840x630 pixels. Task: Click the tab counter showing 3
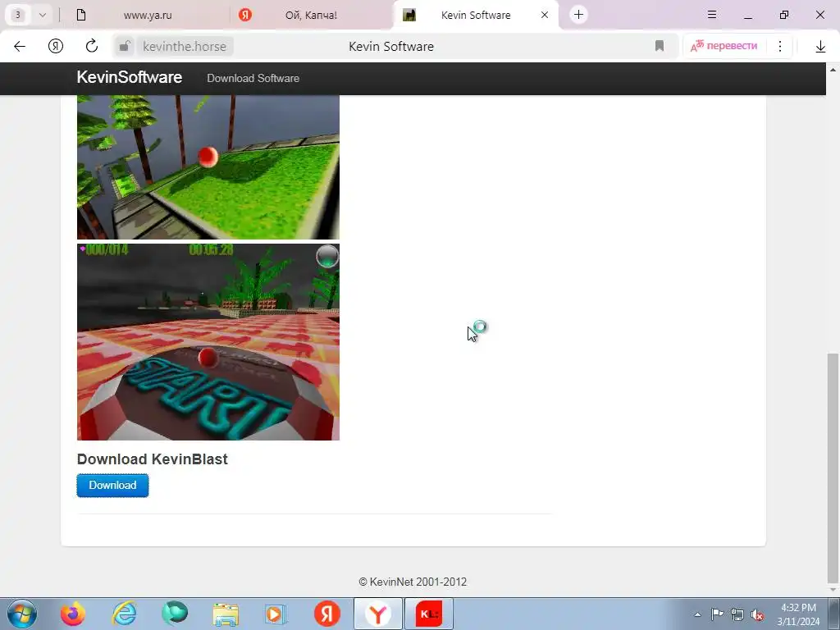18,15
